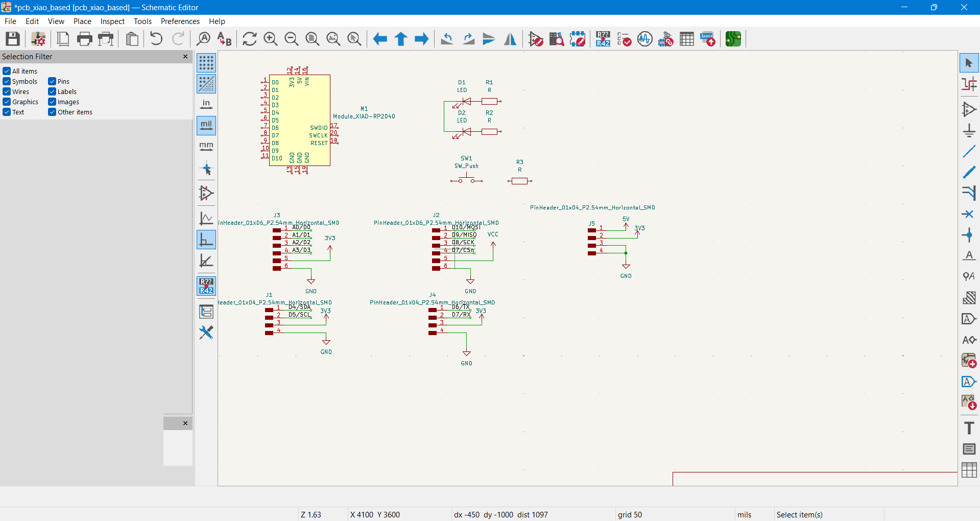Navigate back with left blue arrow

[x=380, y=39]
